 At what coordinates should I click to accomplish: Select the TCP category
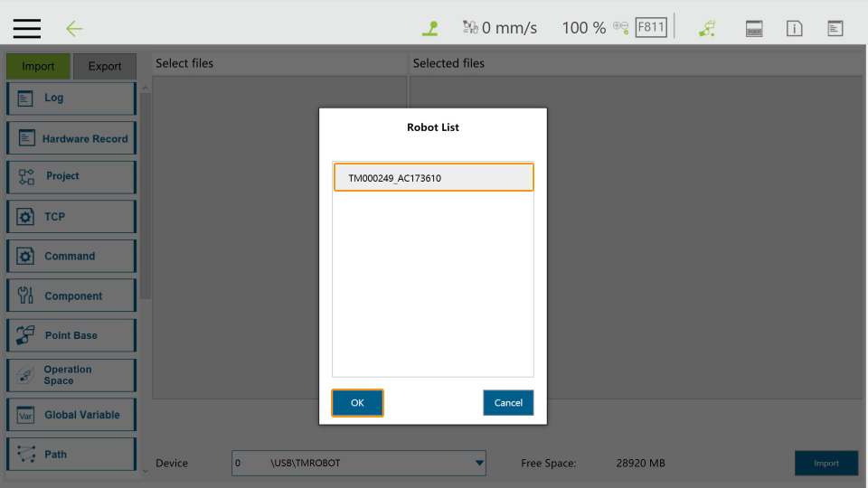point(71,217)
